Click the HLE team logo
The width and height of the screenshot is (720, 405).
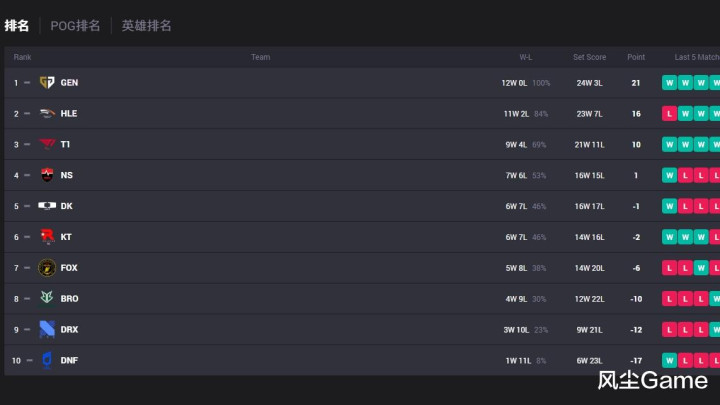tap(47, 114)
